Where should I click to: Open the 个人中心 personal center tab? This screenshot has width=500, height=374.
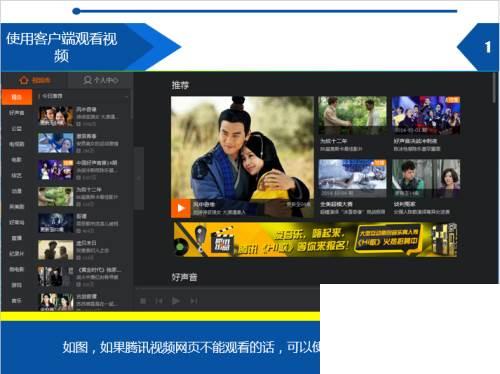point(101,80)
